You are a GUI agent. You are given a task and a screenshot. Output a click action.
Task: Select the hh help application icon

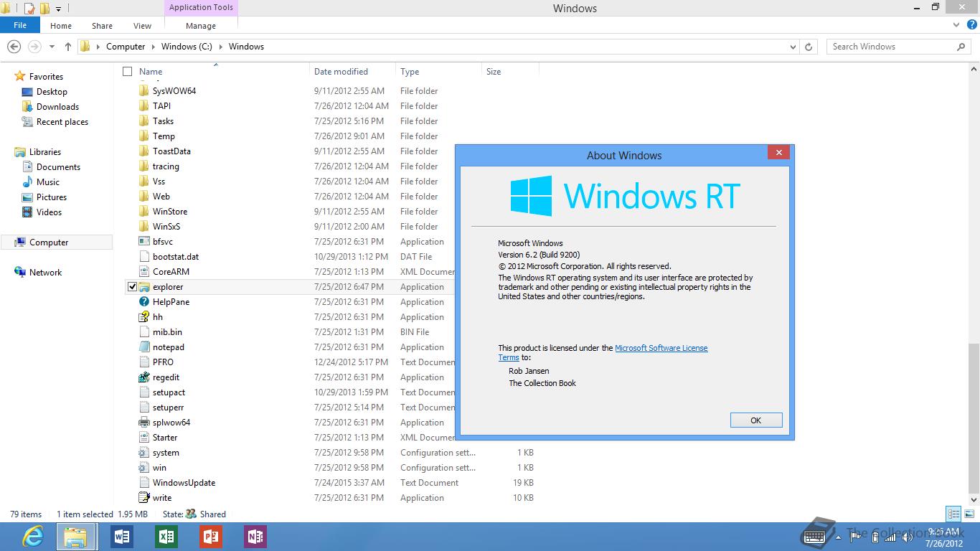pyautogui.click(x=144, y=317)
